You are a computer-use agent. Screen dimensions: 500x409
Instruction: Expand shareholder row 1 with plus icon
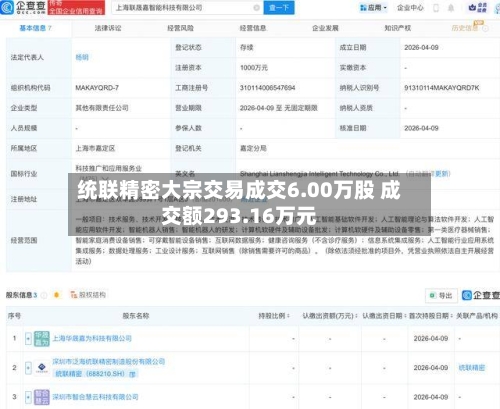(x=28, y=339)
